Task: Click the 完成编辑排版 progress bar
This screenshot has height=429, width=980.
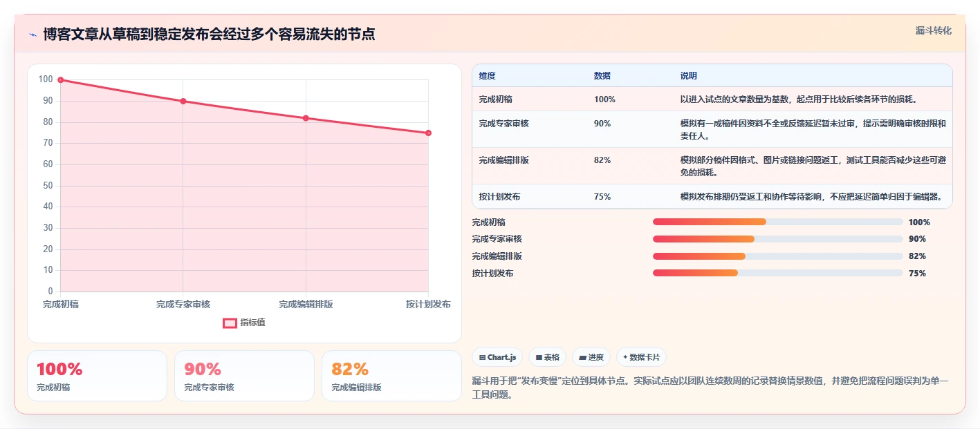Action: click(x=778, y=256)
